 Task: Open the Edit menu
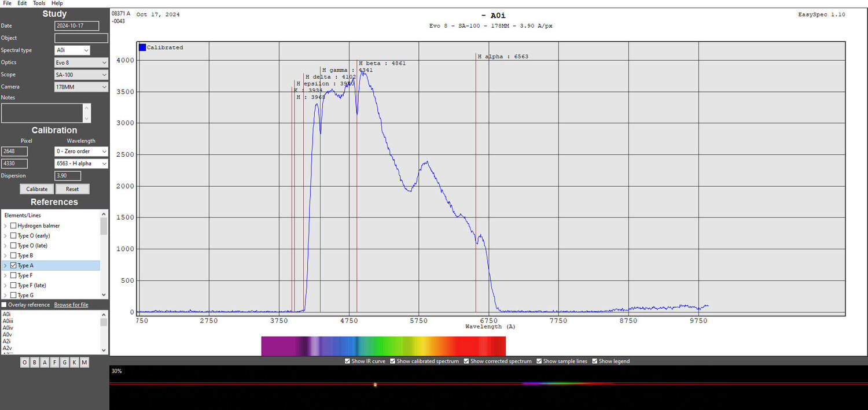pyautogui.click(x=22, y=3)
